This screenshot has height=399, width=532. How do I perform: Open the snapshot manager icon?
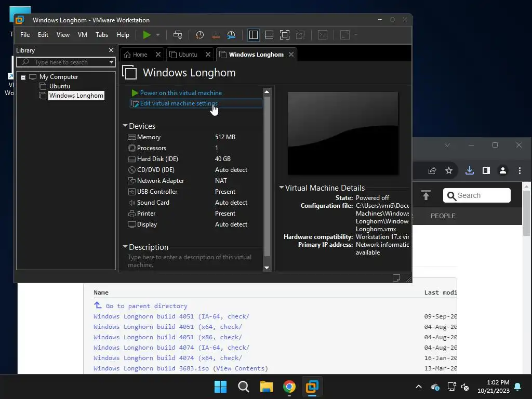(x=231, y=35)
